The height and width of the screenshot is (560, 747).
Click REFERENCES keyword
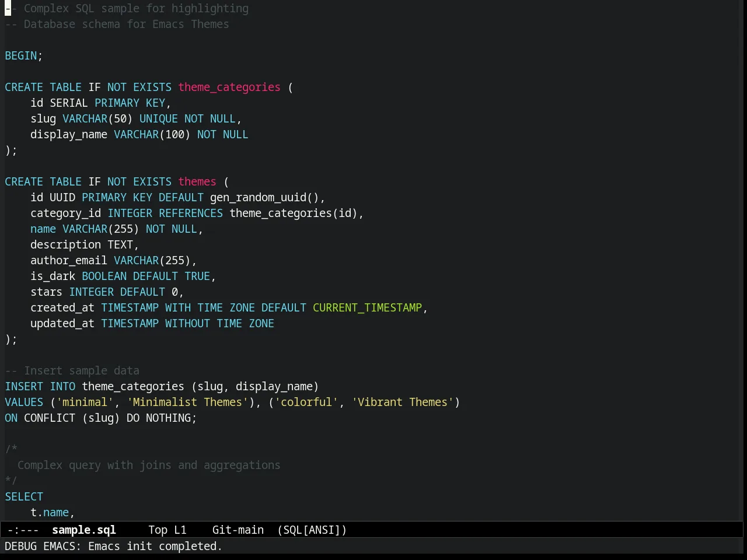[x=191, y=213]
